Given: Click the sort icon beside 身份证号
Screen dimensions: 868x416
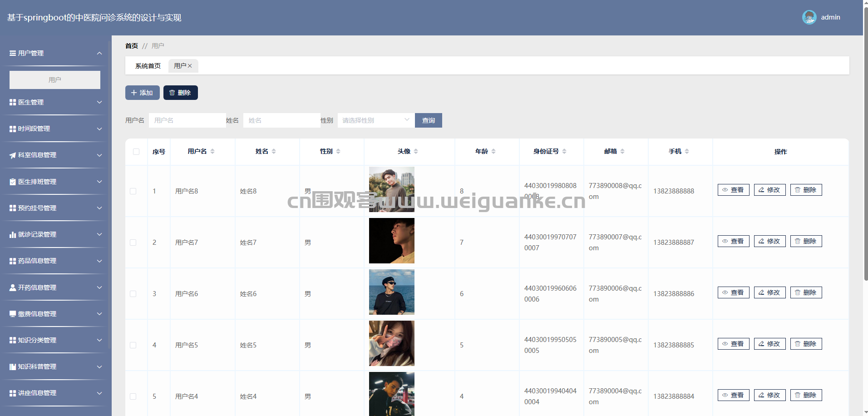Looking at the screenshot, I should point(564,152).
